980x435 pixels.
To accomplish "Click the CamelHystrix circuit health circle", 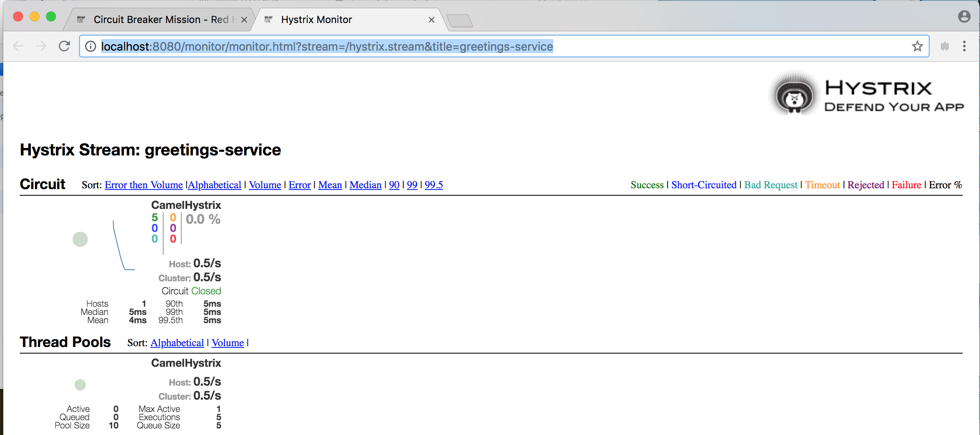I will coord(80,239).
